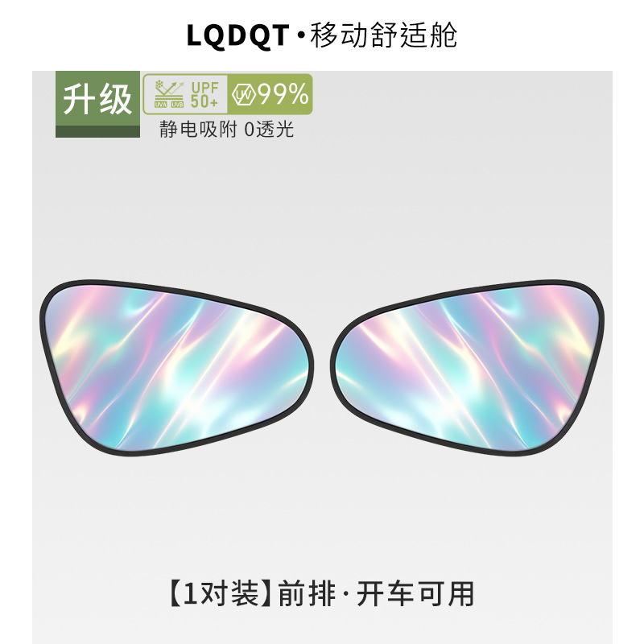The image size is (644, 644).
Task: Click the snowflake symbol in UV icon
Action: coord(159,85)
